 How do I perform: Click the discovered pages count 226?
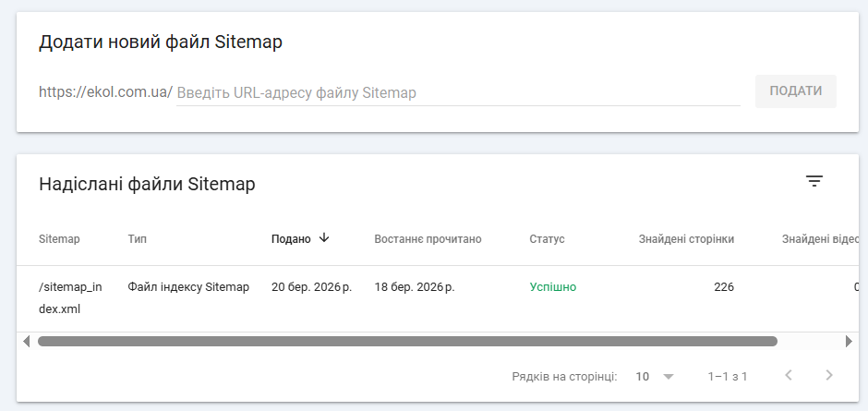click(724, 287)
